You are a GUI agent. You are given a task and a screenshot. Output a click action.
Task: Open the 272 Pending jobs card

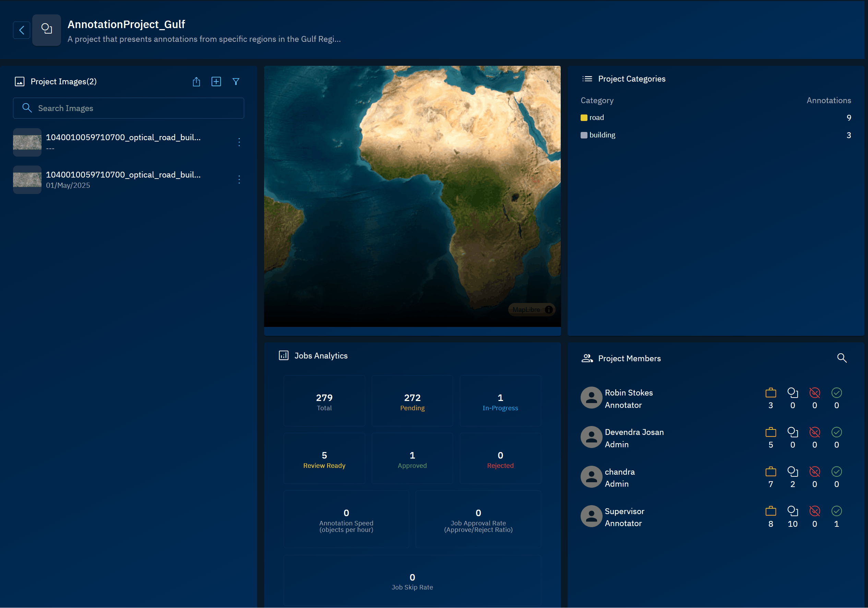[x=412, y=401]
